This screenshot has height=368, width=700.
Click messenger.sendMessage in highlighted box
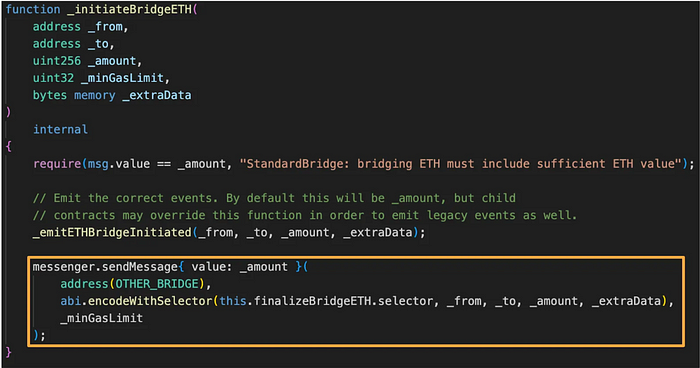tap(105, 267)
